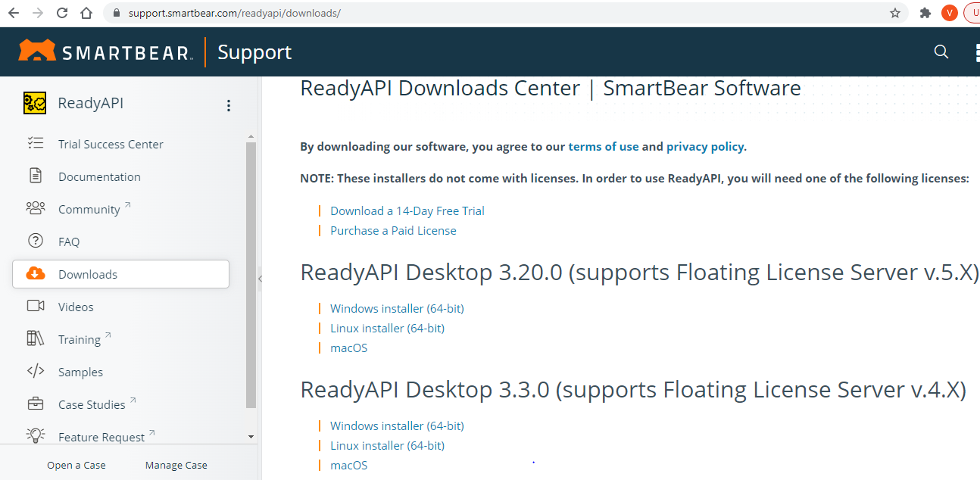Image resolution: width=980 pixels, height=480 pixels.
Task: Click the browser reload page icon
Action: (62, 13)
